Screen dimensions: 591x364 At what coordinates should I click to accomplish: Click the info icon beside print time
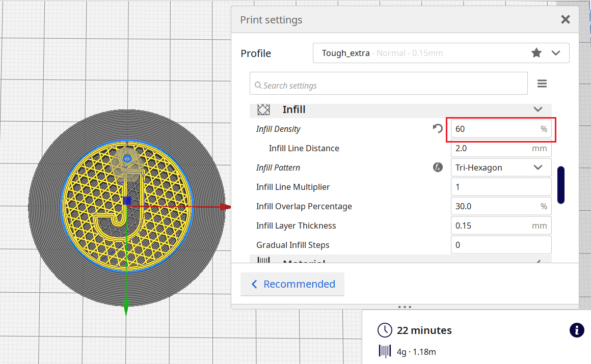(x=576, y=330)
